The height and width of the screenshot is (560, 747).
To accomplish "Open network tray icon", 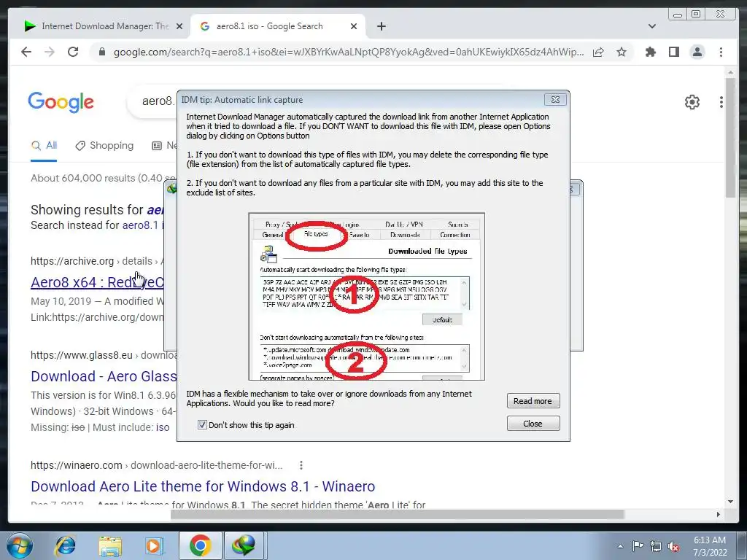I will tap(656, 546).
